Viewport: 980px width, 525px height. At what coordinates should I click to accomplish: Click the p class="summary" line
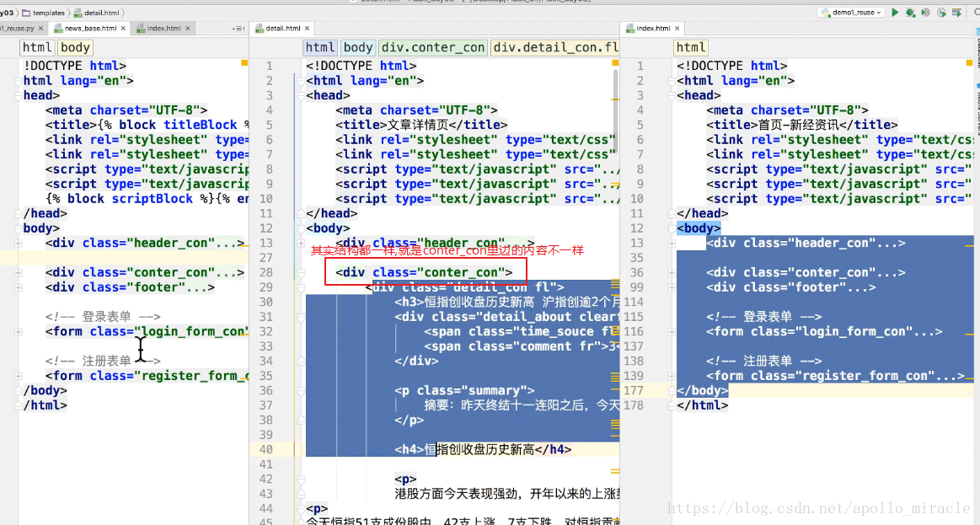coord(464,391)
